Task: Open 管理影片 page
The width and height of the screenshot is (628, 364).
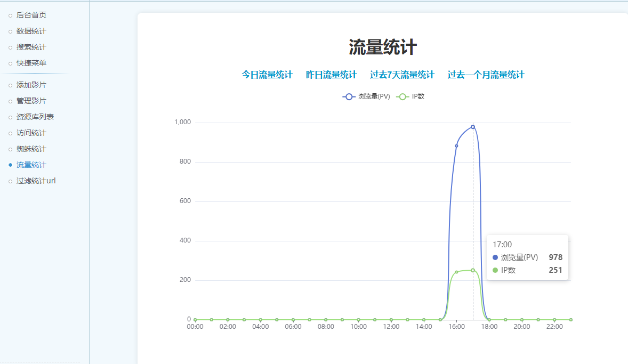Action: (x=31, y=101)
